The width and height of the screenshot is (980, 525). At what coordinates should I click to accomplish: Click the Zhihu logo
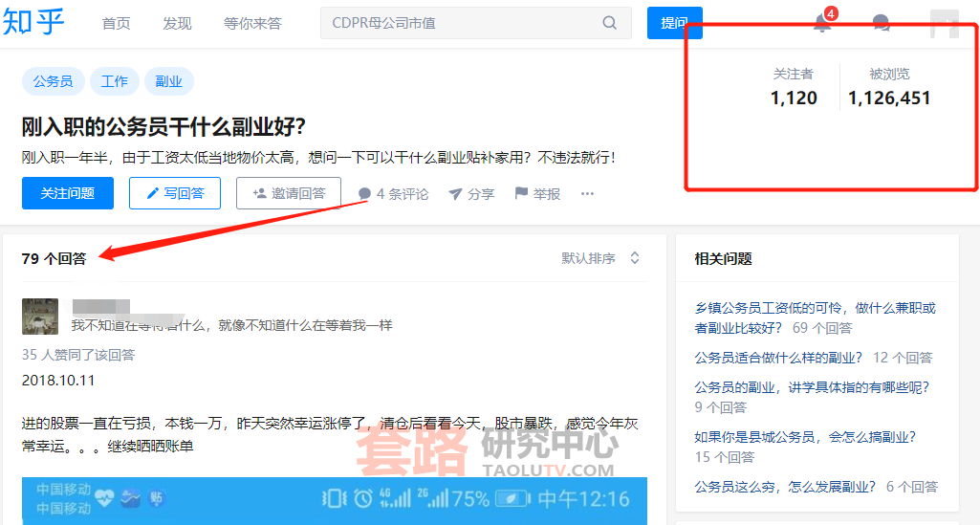click(34, 21)
